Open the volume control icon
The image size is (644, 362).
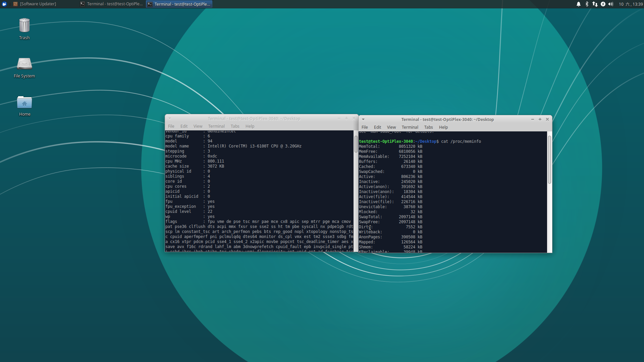pyautogui.click(x=611, y=4)
